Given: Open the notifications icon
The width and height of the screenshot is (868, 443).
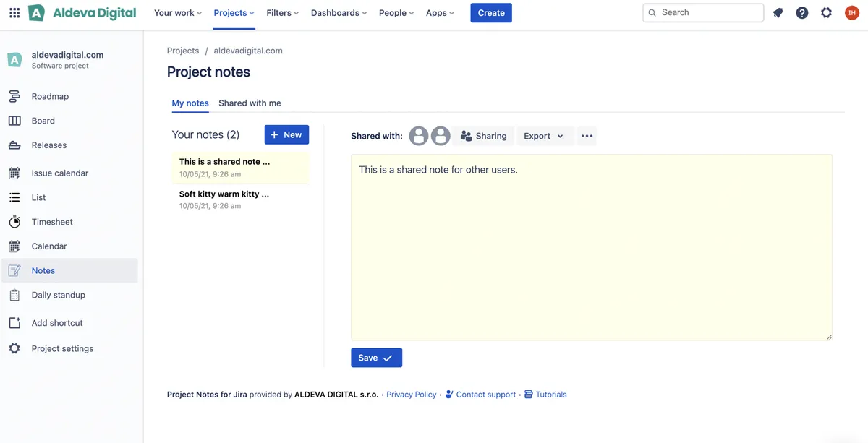Looking at the screenshot, I should (778, 13).
